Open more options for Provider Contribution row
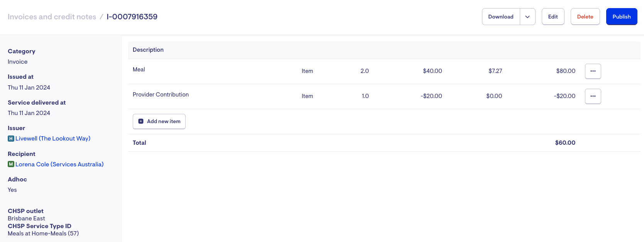The width and height of the screenshot is (644, 242). point(593,96)
